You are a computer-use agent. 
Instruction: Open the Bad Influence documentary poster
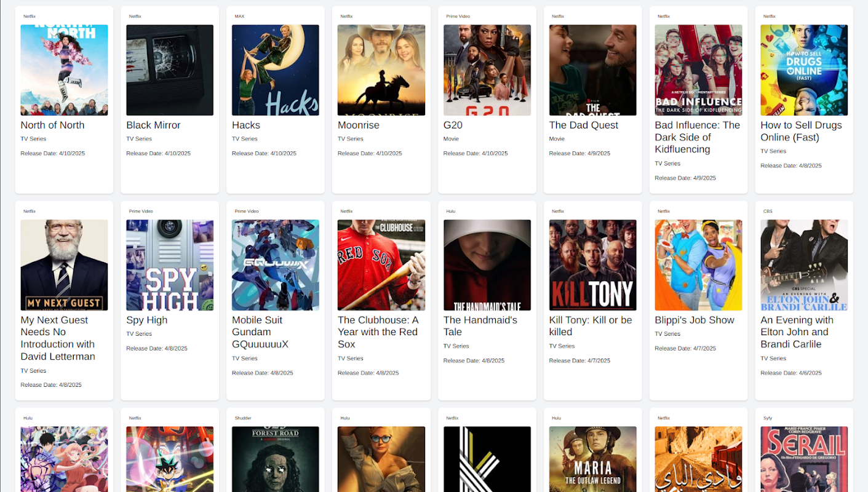pos(699,70)
